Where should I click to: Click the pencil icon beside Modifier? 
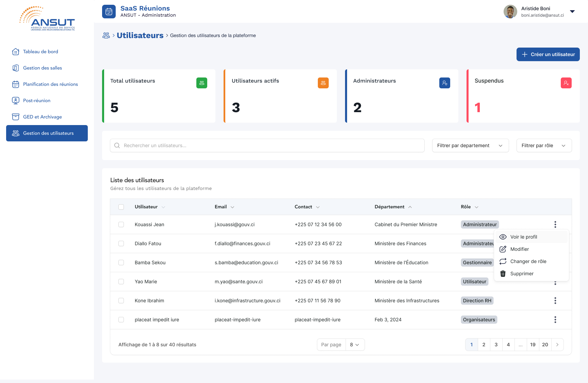point(503,249)
